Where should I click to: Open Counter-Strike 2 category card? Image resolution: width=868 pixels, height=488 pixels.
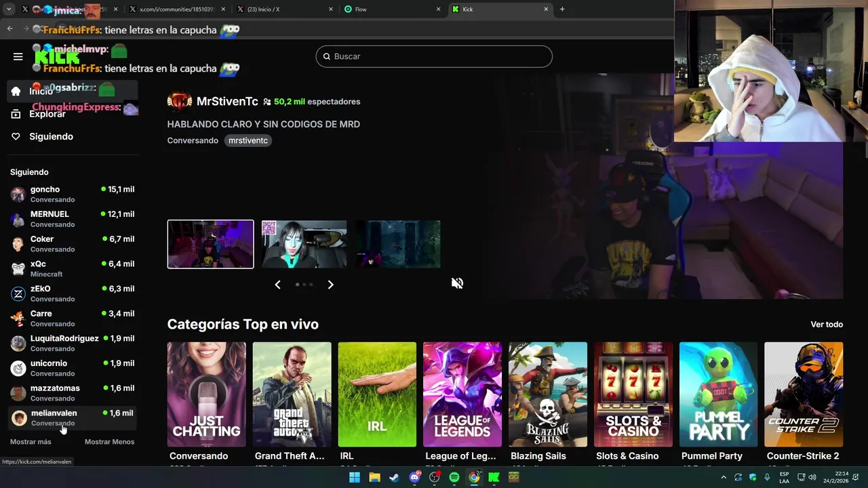click(x=804, y=394)
